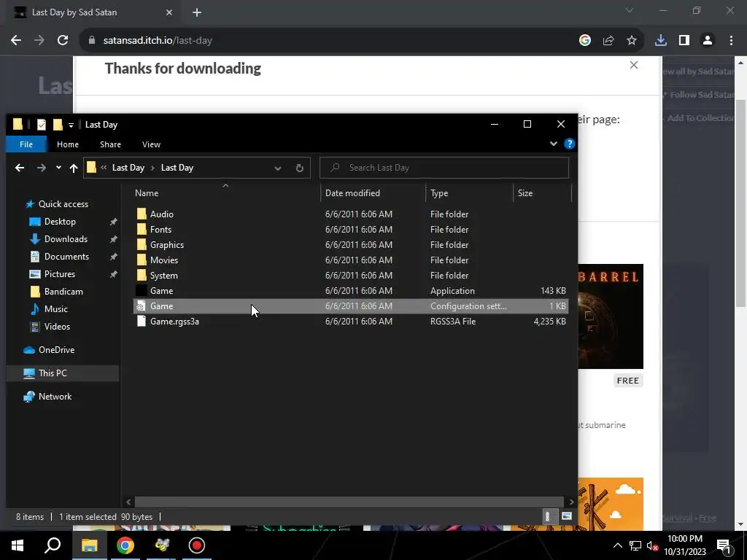The height and width of the screenshot is (560, 747).
Task: Open the bee app on taskbar
Action: (x=161, y=545)
